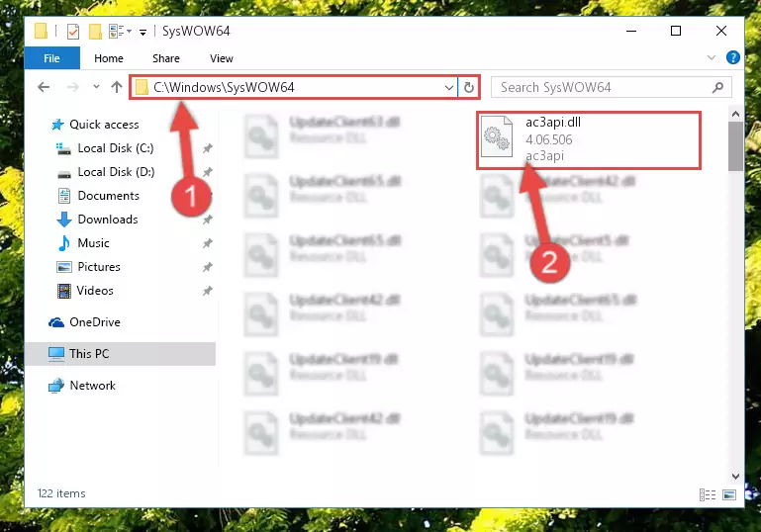This screenshot has width=761, height=532.
Task: Open the recent locations dropdown arrow
Action: click(x=97, y=87)
